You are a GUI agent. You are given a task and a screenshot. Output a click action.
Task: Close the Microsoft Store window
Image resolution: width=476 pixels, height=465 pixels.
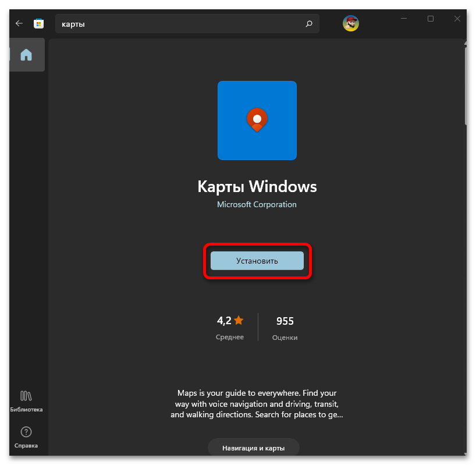click(x=457, y=19)
